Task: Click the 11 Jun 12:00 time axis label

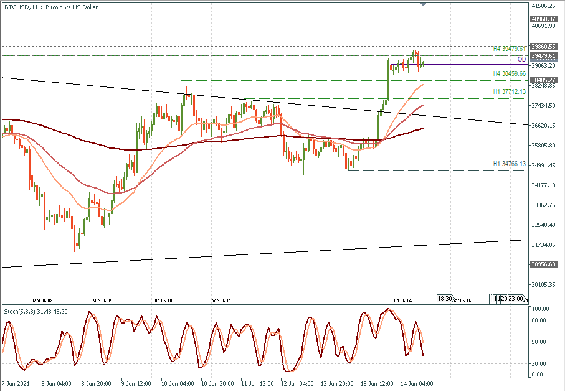Action: (x=257, y=384)
